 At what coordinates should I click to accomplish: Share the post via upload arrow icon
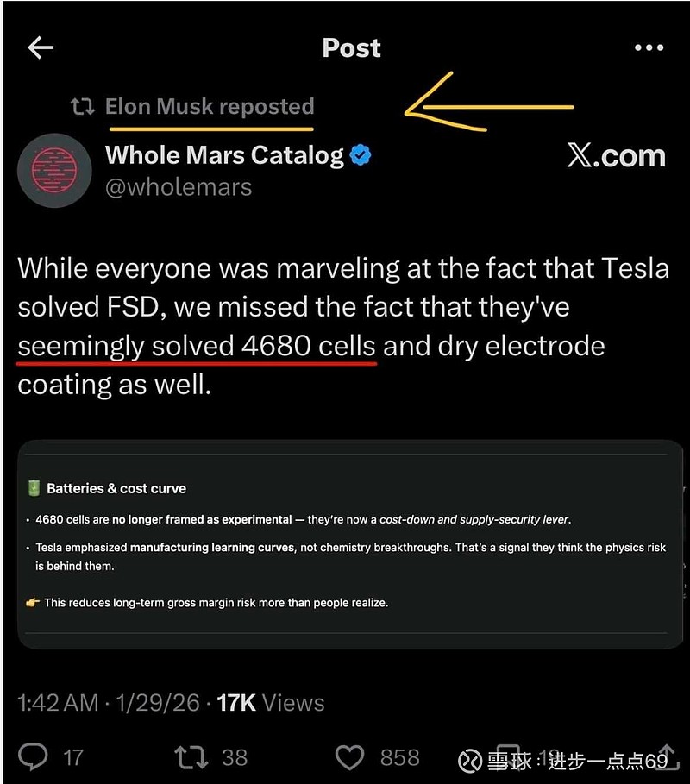point(667,757)
